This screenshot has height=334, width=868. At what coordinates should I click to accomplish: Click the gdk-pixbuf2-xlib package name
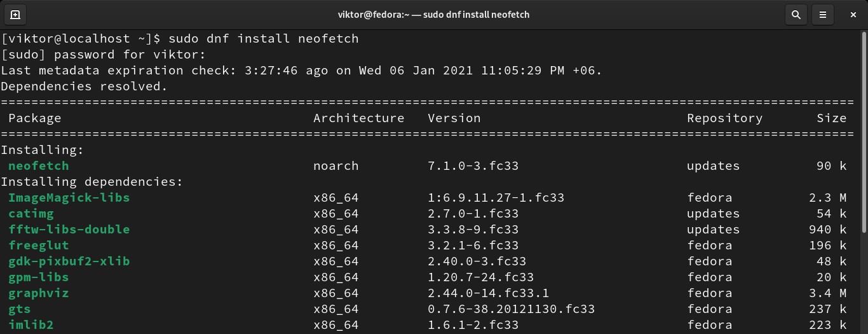tap(69, 261)
